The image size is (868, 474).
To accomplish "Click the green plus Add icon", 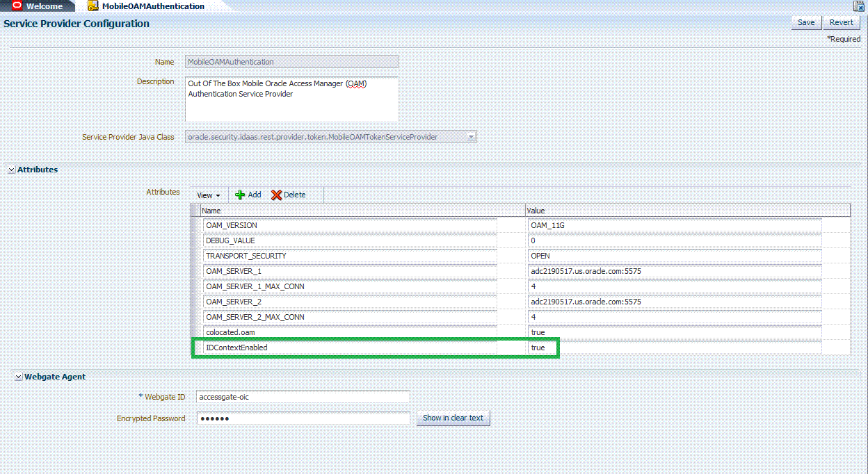I will click(240, 195).
